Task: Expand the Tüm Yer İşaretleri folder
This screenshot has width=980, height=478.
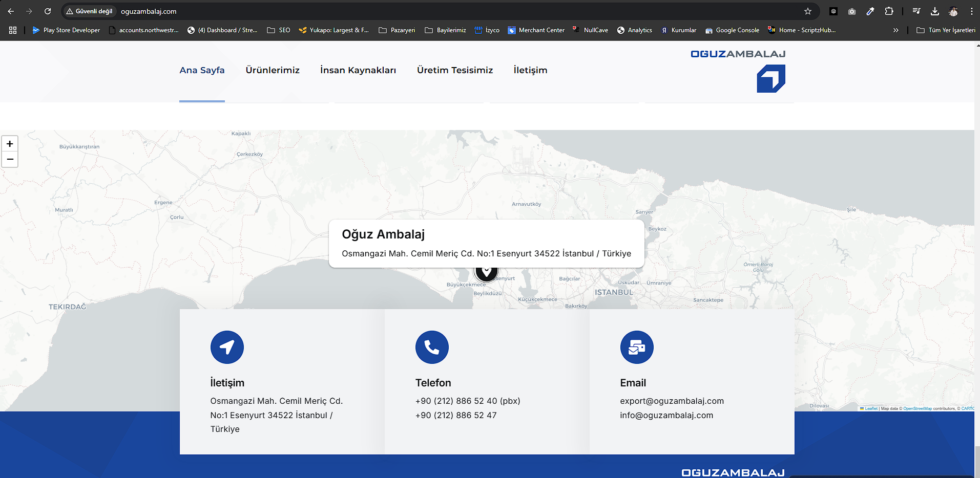Action: point(946,30)
